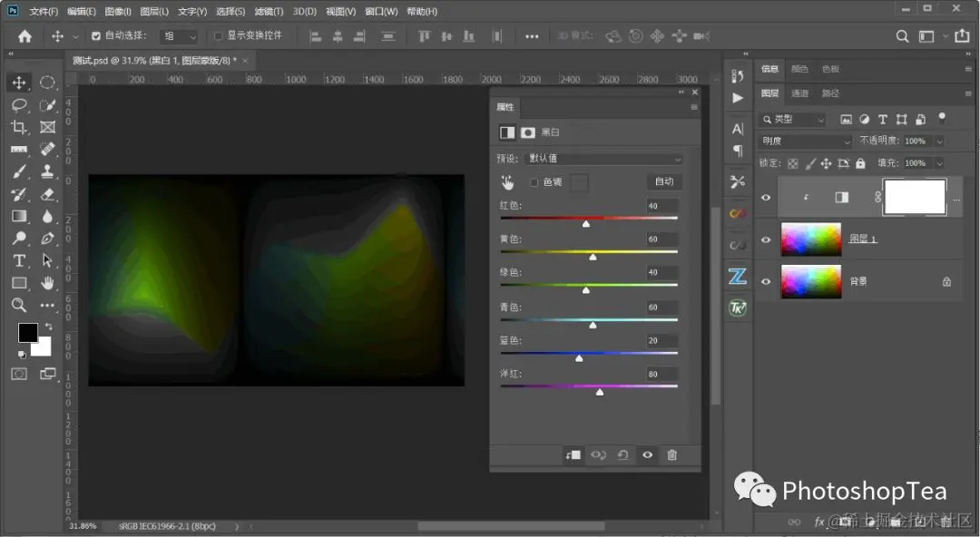The width and height of the screenshot is (980, 537).
Task: Click the 自动 auto button
Action: 663,182
